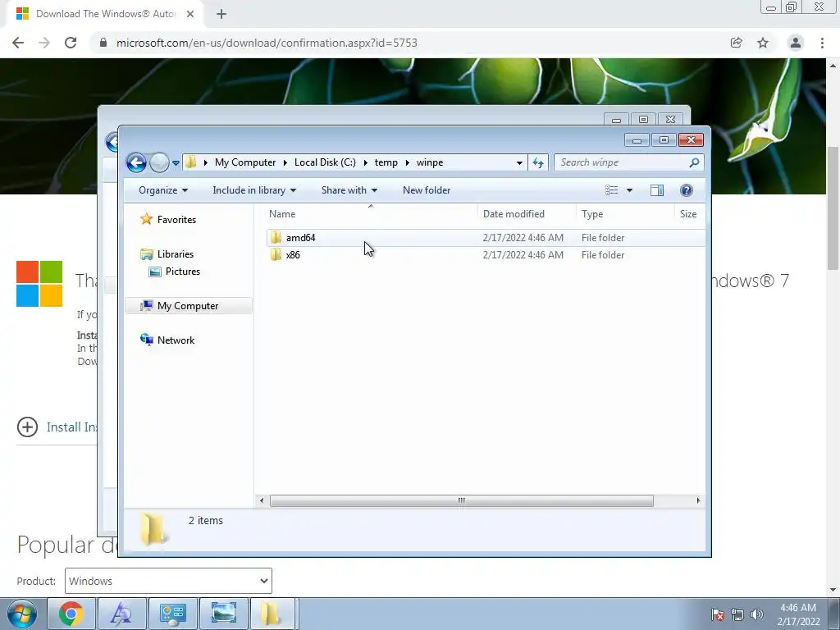Click Explorer refresh button
This screenshot has height=630, width=840.
click(x=538, y=163)
